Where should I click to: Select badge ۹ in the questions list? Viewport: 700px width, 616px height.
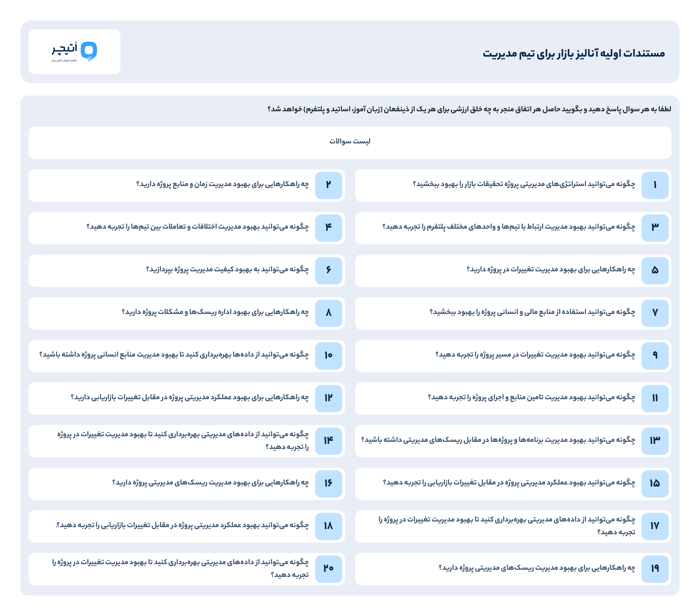pyautogui.click(x=655, y=356)
